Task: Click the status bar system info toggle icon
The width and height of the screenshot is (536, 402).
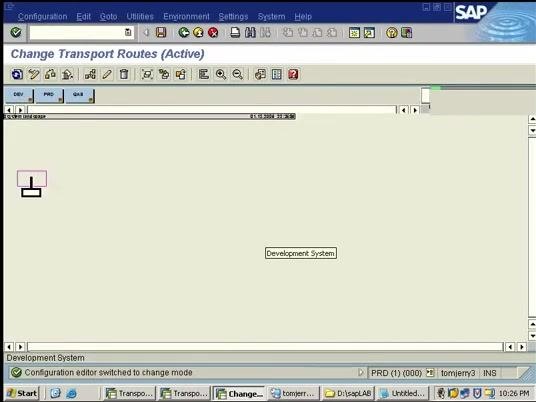Action: coord(430,373)
